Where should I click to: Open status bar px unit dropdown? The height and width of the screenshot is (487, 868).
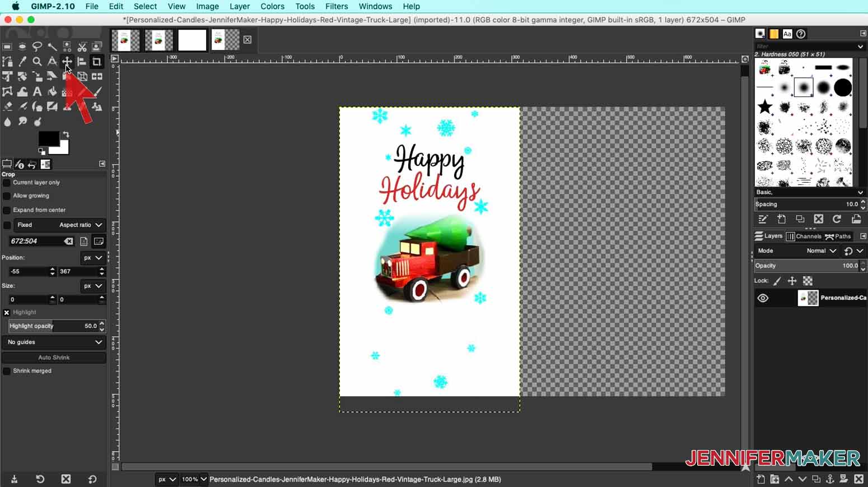coord(167,479)
